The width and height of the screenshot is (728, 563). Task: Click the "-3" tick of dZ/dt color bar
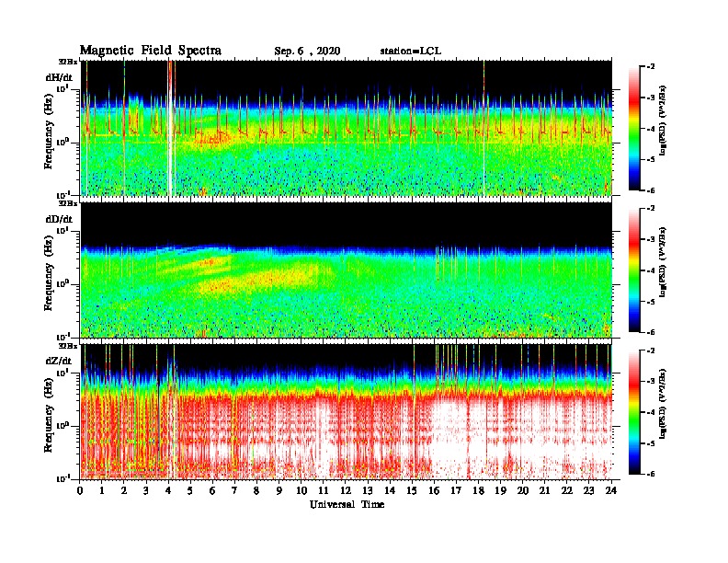tap(651, 381)
